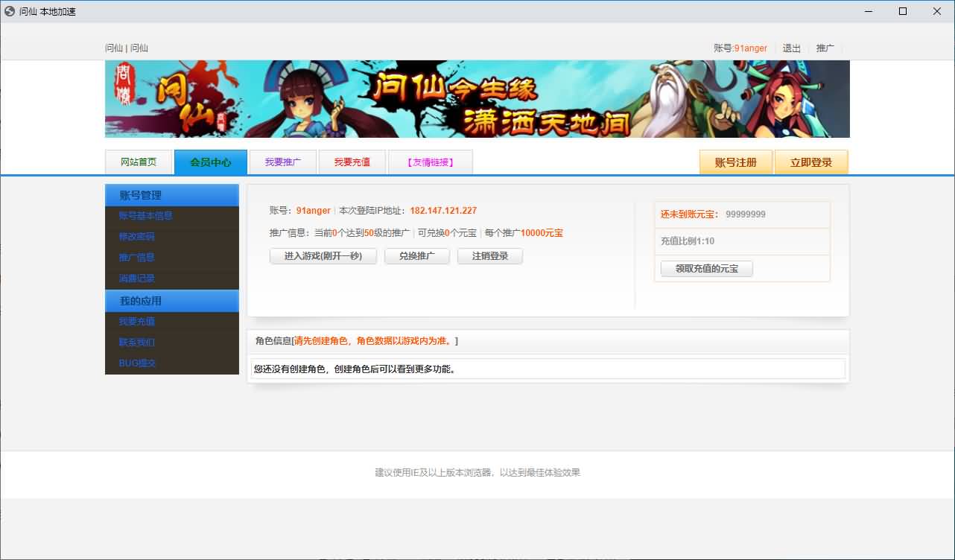
Task: Click the 兑换推广 button
Action: [x=417, y=256]
